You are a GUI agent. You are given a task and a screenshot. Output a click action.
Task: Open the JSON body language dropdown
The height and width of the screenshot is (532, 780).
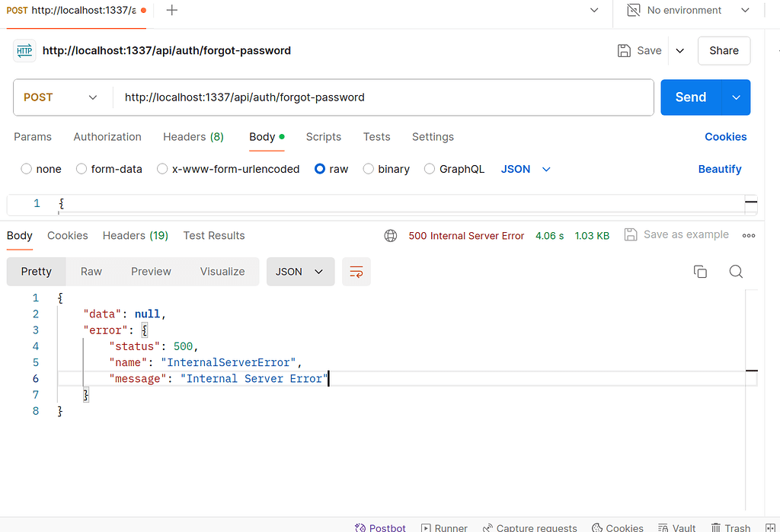(x=526, y=169)
